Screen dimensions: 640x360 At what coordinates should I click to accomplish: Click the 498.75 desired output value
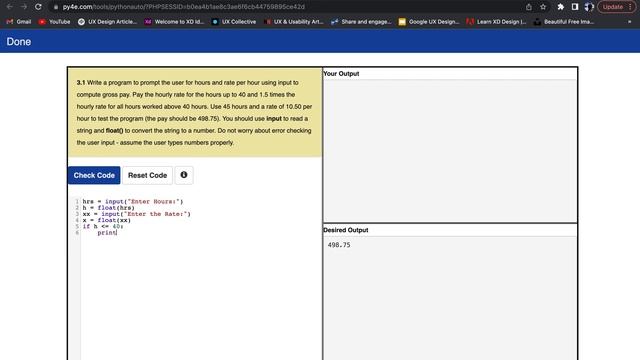click(x=339, y=245)
